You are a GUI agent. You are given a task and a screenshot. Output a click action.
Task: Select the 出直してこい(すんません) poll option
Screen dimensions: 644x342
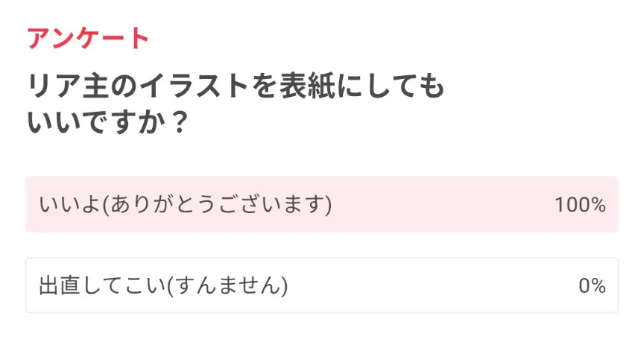point(163,285)
